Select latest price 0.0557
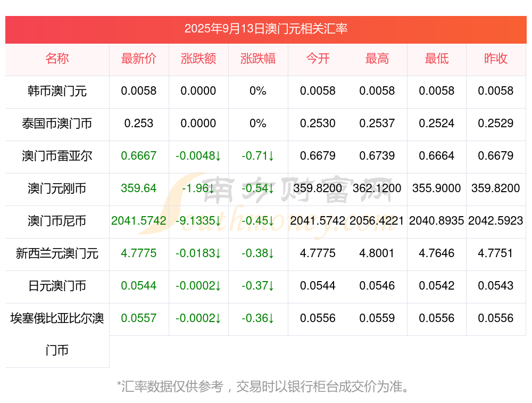This screenshot has width=532, height=403. click(139, 318)
